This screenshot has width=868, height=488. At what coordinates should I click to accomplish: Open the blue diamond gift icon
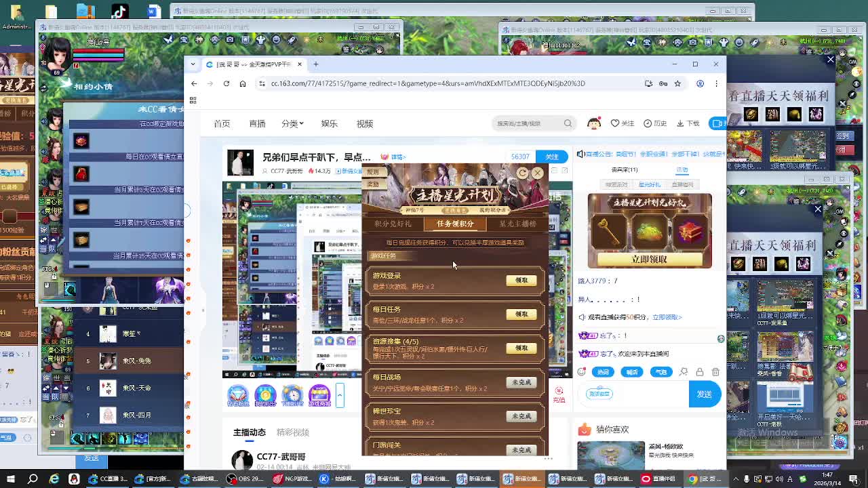point(237,394)
